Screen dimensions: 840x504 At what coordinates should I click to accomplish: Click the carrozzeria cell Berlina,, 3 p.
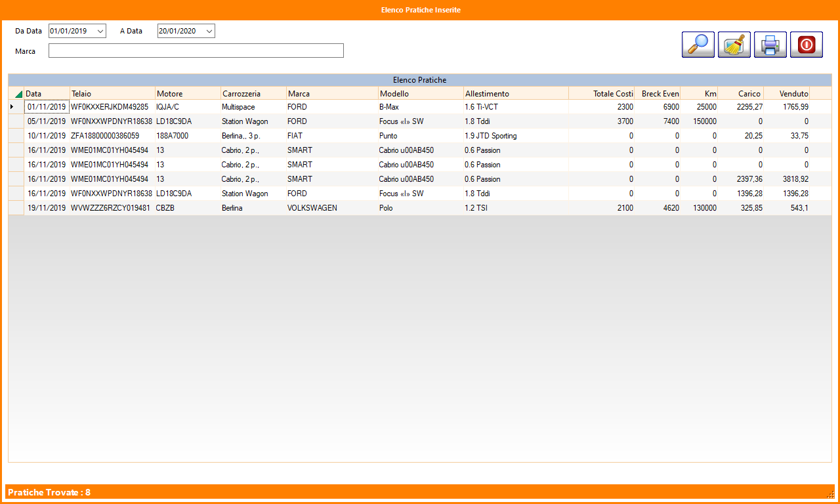(253, 135)
